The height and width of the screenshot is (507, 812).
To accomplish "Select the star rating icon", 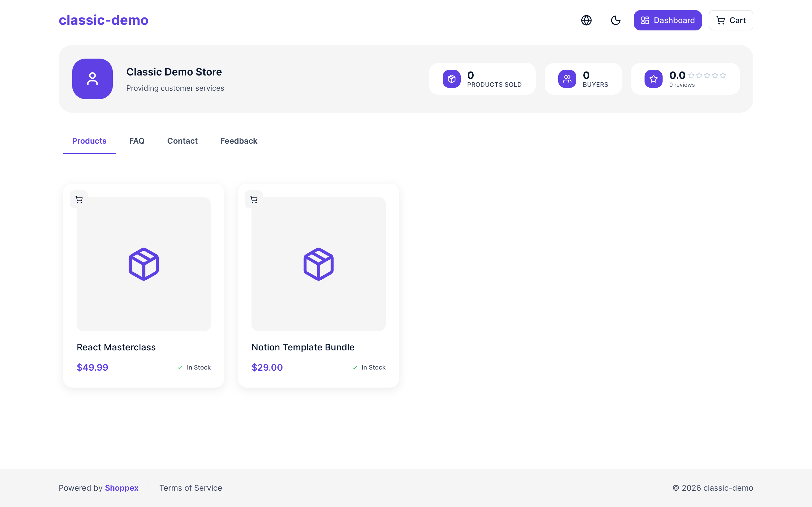I will [653, 79].
